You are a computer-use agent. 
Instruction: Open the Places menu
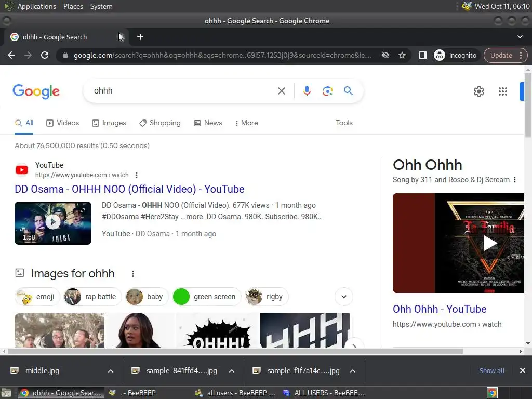[x=73, y=6]
